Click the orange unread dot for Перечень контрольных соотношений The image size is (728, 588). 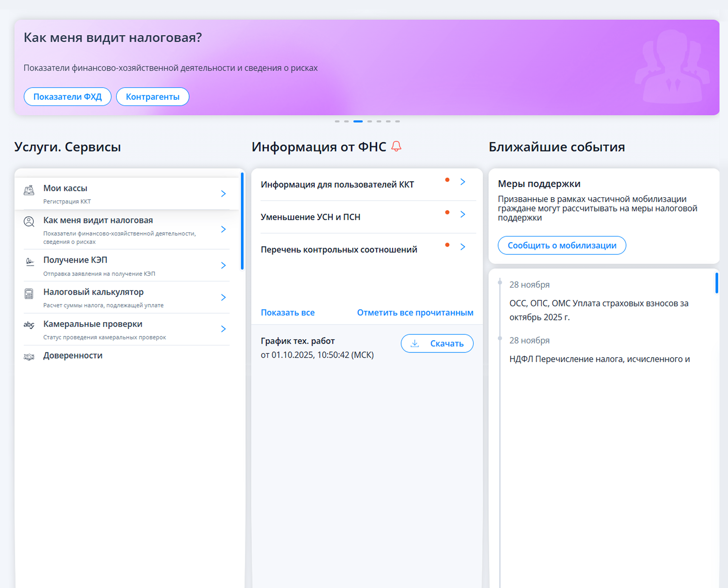click(447, 245)
